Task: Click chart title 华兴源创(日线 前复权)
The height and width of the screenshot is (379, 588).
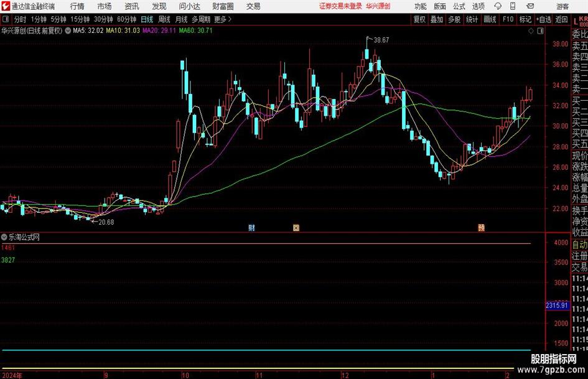Action: point(32,30)
